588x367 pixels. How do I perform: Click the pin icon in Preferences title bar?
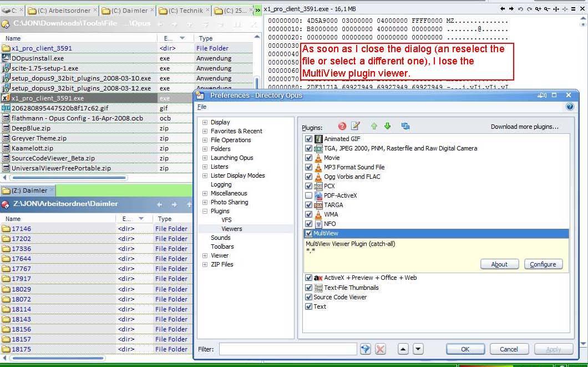coord(542,95)
